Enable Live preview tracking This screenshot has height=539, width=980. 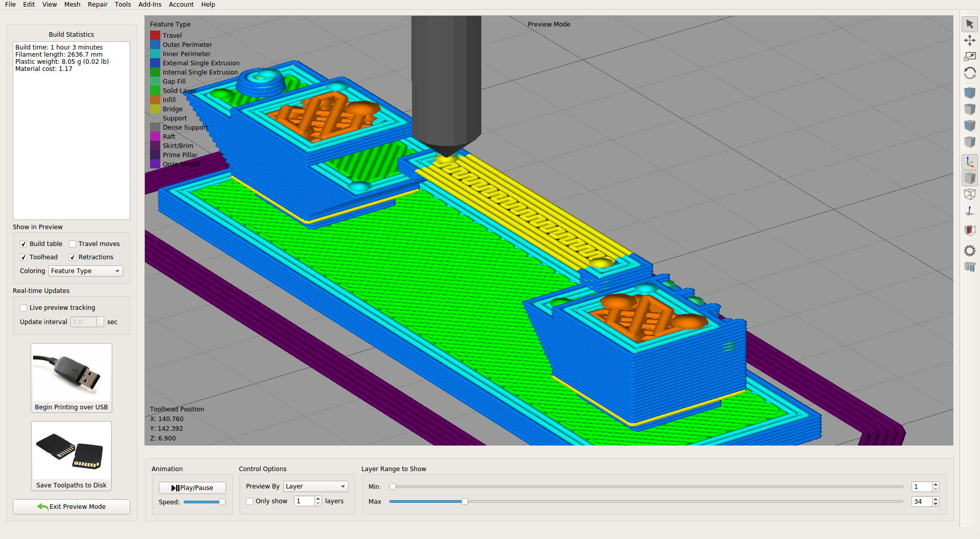click(x=23, y=308)
